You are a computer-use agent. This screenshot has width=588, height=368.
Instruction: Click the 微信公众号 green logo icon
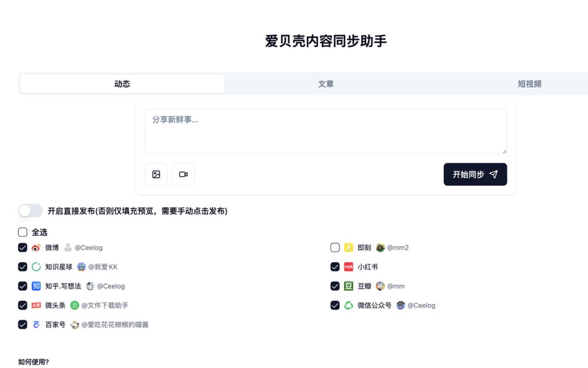348,305
